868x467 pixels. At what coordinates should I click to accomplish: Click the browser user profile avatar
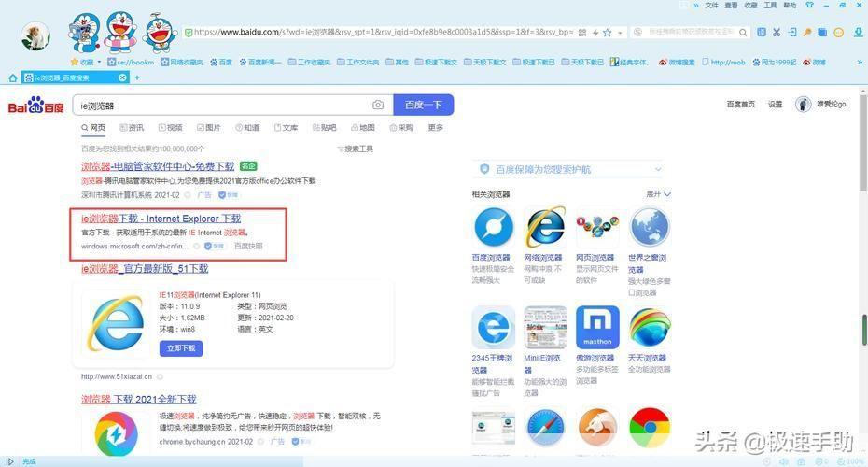35,36
